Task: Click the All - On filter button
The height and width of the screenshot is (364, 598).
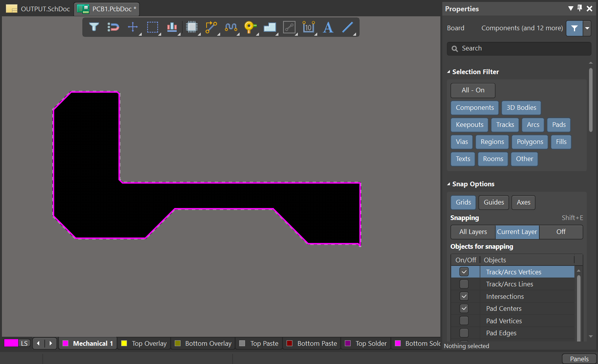Action: click(x=473, y=90)
